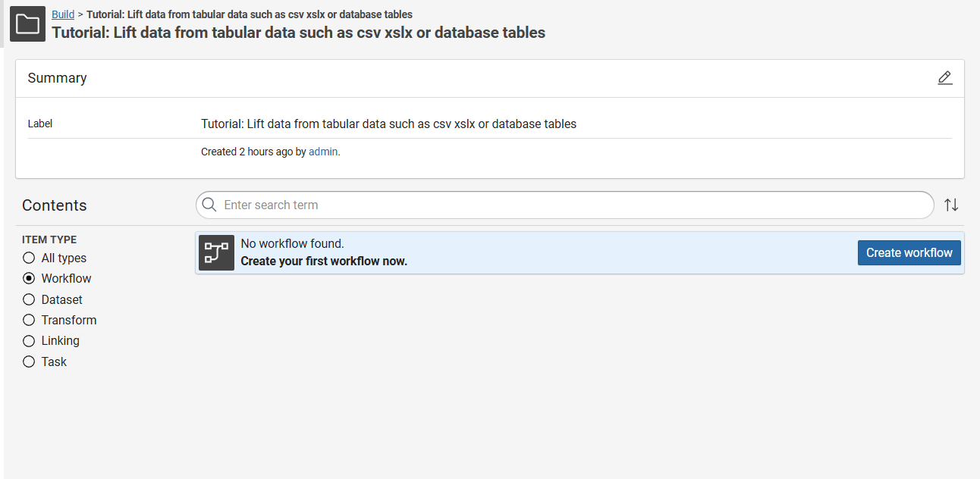
Task: Choose the Transform item type filter
Action: tap(29, 320)
